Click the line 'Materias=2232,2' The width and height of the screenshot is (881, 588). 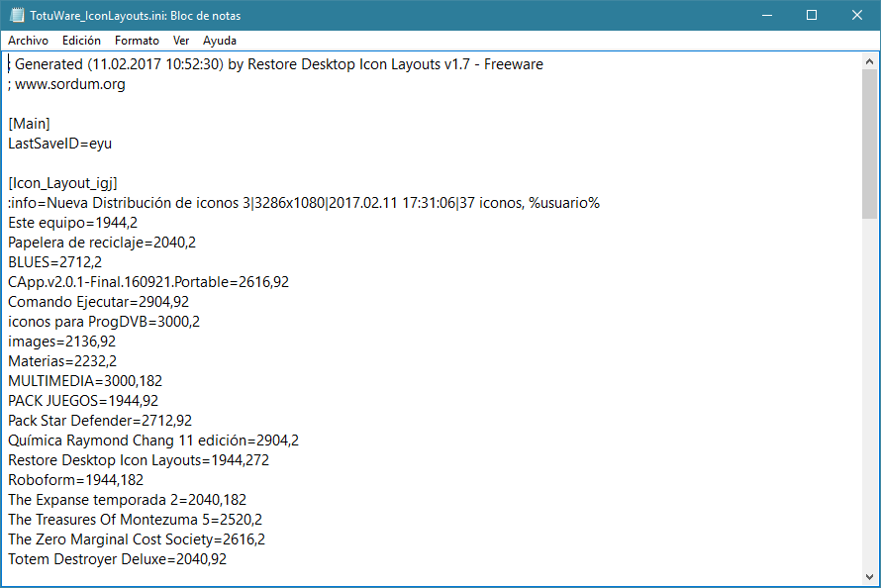pyautogui.click(x=62, y=361)
